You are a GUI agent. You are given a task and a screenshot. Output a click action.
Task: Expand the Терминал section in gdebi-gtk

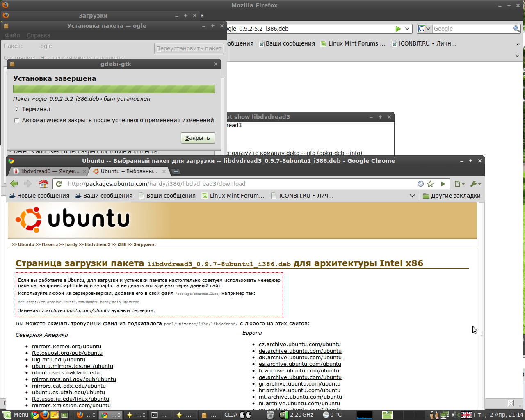32,109
